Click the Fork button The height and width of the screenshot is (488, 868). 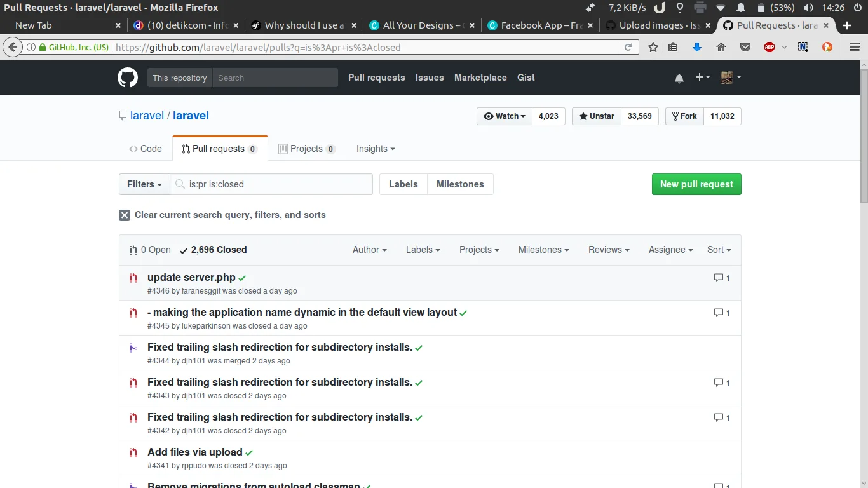click(684, 116)
